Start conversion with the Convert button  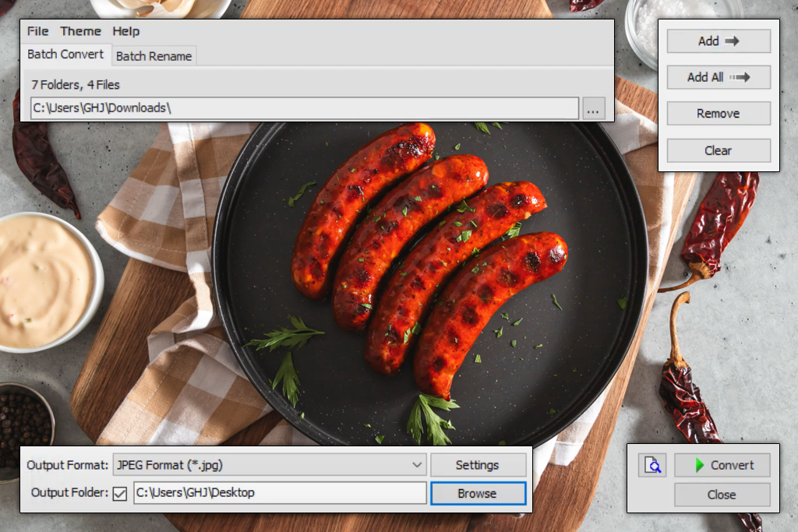pyautogui.click(x=722, y=465)
